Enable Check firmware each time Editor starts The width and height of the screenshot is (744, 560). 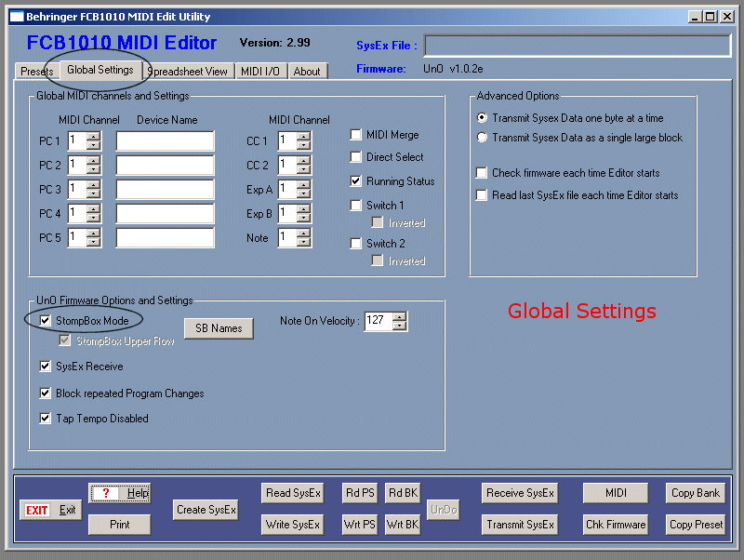click(x=482, y=173)
